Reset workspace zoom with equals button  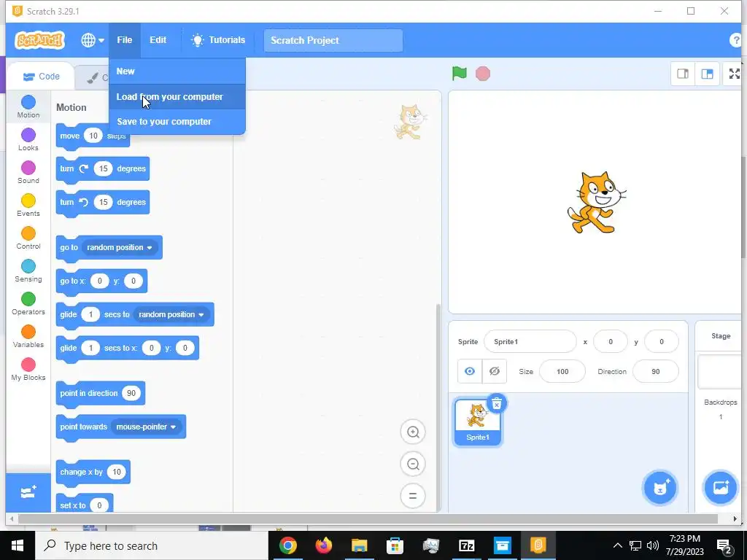[413, 496]
